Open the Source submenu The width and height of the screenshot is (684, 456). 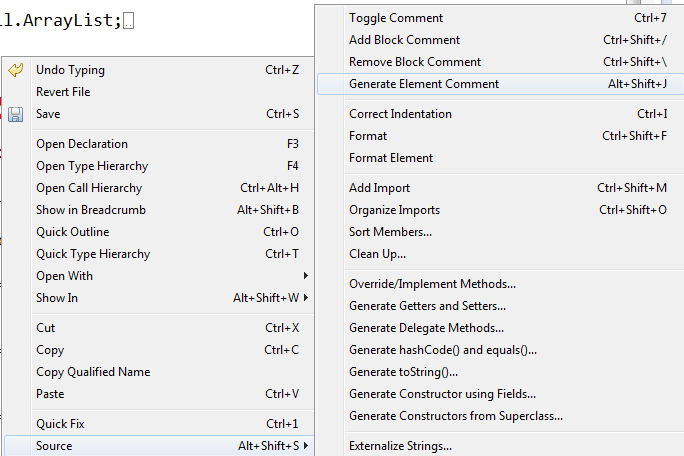coord(54,446)
